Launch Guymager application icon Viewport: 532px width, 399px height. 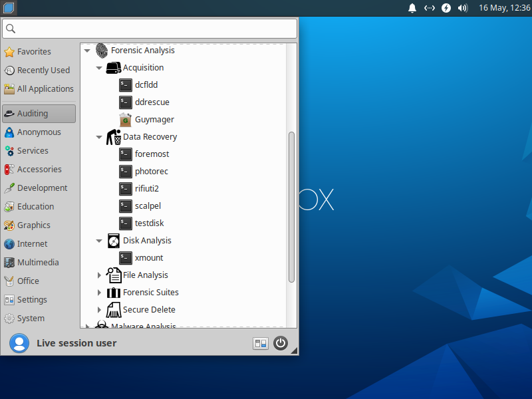126,120
